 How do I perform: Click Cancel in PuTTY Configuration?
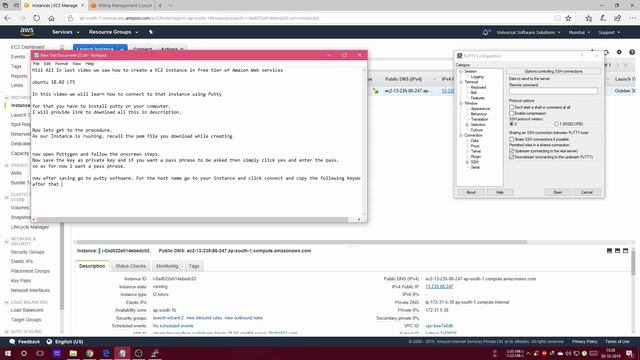tap(587, 192)
